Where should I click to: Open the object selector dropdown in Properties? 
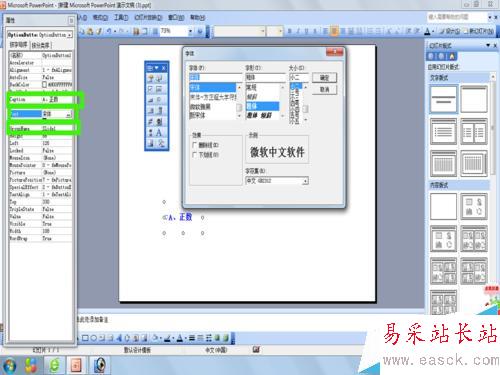[x=70, y=35]
